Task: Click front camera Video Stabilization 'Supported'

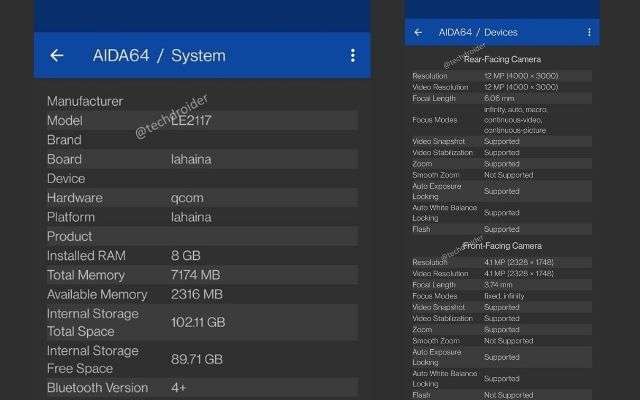Action: [x=502, y=318]
